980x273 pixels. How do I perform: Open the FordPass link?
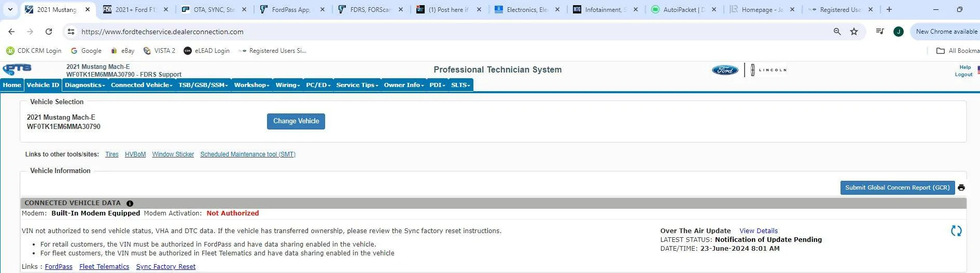(x=59, y=267)
